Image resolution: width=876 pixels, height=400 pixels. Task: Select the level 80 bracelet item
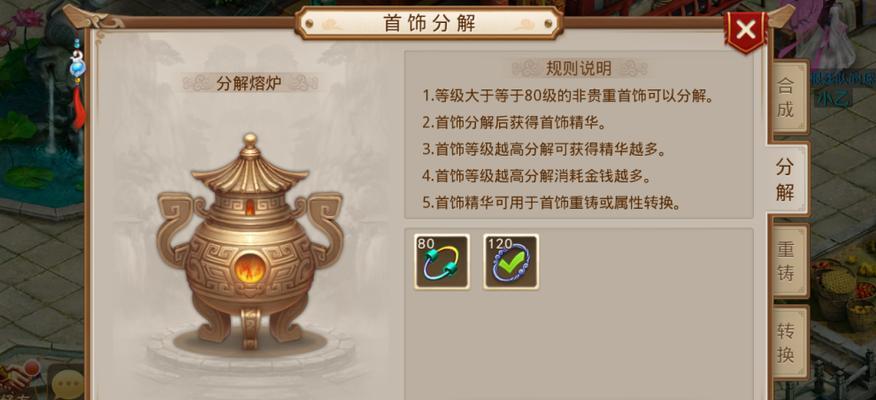[442, 261]
